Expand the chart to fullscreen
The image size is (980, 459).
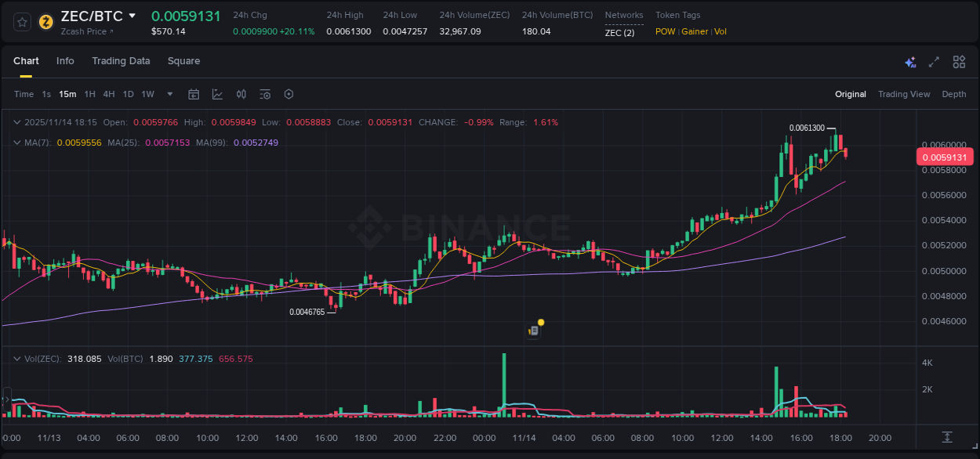click(x=935, y=61)
